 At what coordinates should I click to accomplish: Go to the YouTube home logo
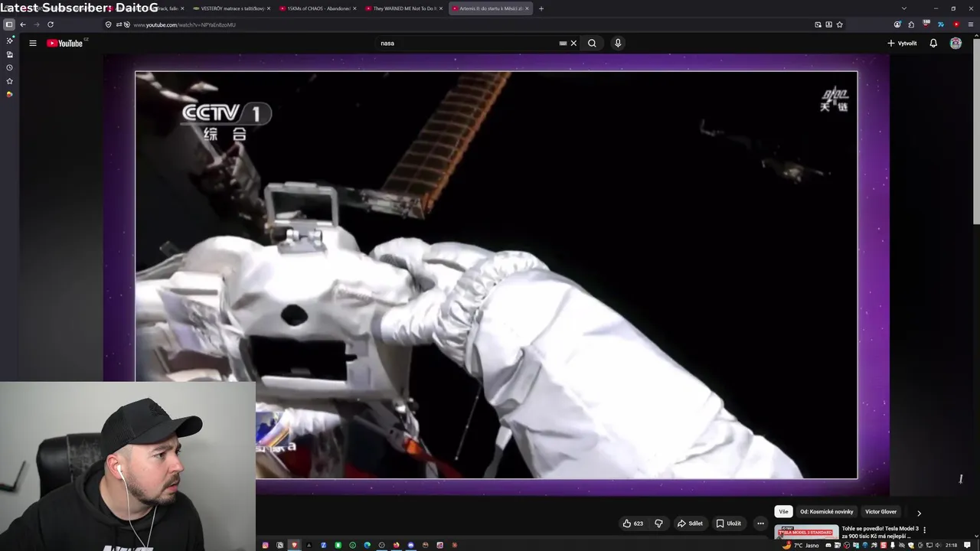pyautogui.click(x=66, y=43)
